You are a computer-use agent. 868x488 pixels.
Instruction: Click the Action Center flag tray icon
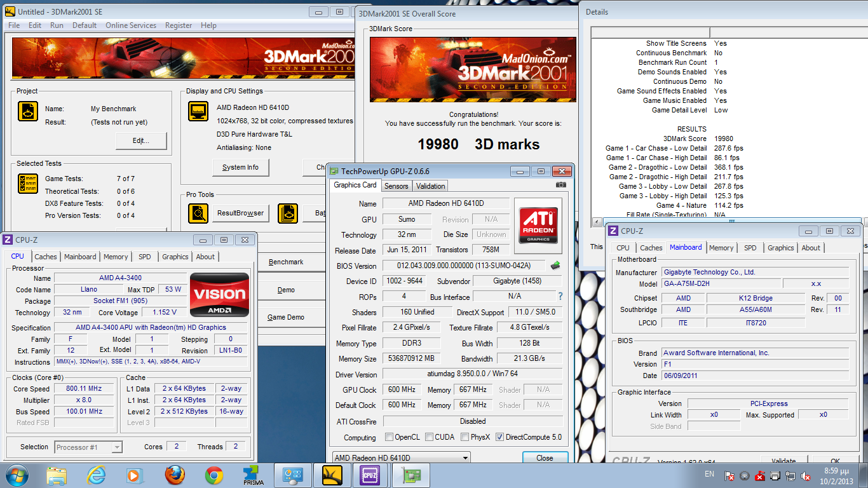click(730, 476)
